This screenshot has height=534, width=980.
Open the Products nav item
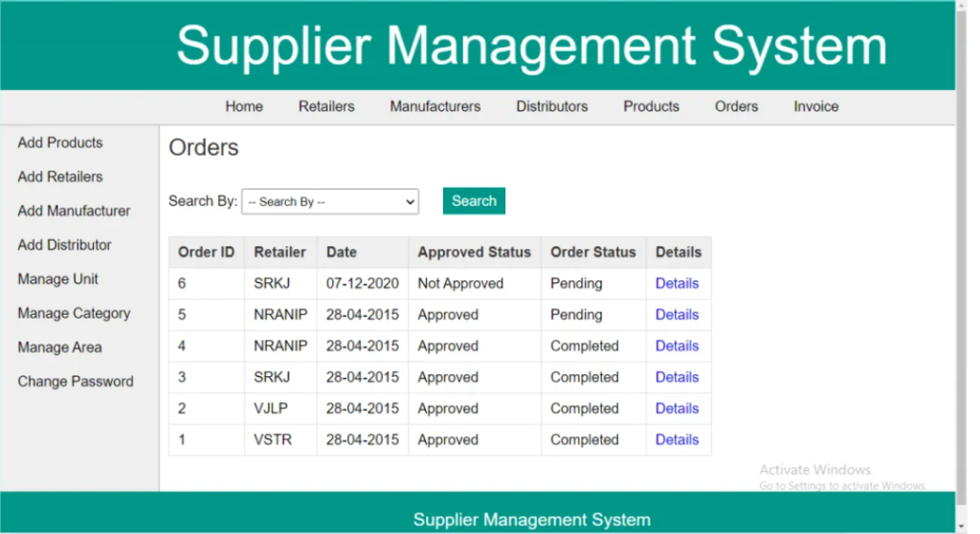[x=651, y=106]
